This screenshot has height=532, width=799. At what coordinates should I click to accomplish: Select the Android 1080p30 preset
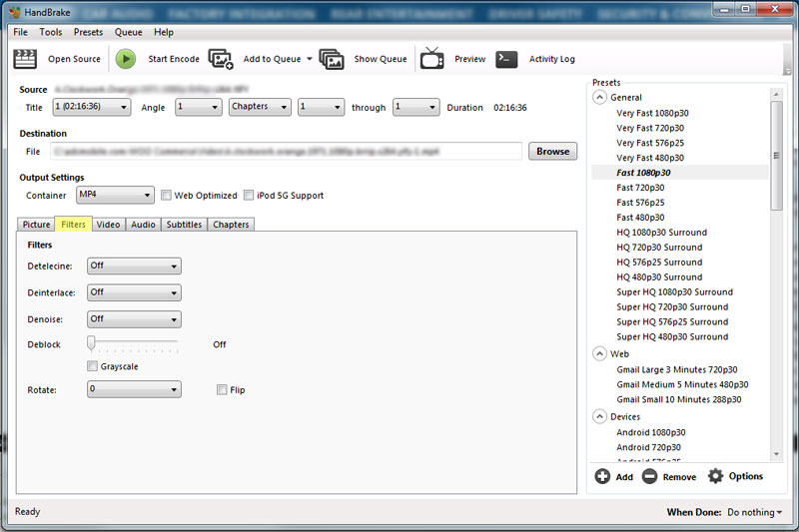pyautogui.click(x=651, y=432)
